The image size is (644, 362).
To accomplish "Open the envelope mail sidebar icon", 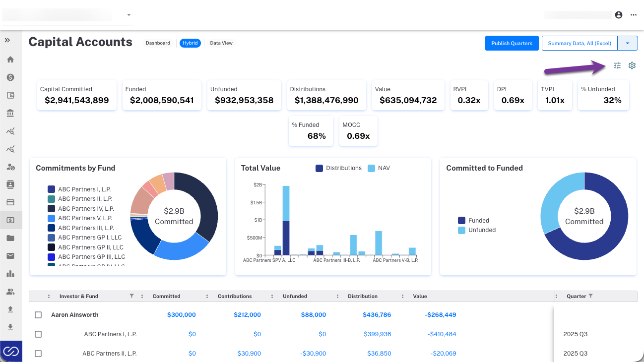I will pos(10,256).
